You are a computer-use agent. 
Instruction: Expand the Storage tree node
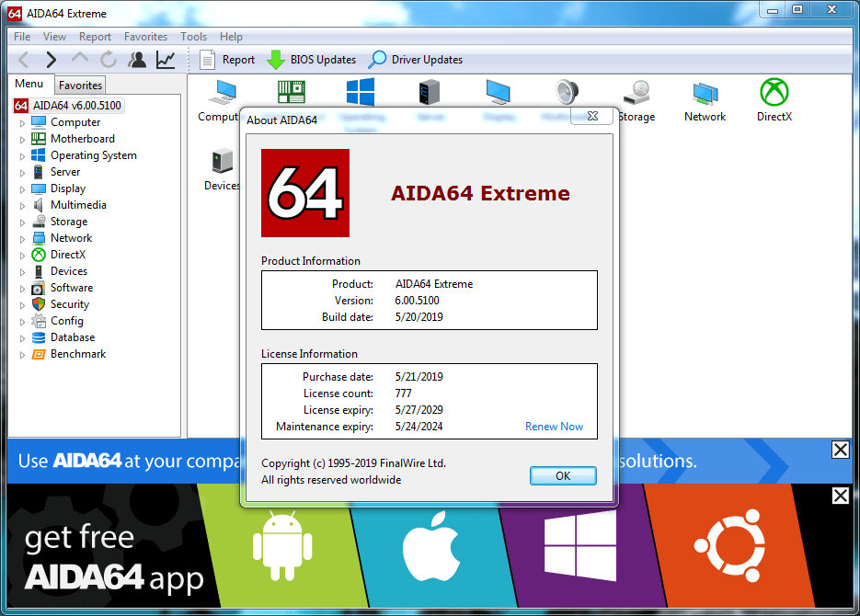pos(22,222)
